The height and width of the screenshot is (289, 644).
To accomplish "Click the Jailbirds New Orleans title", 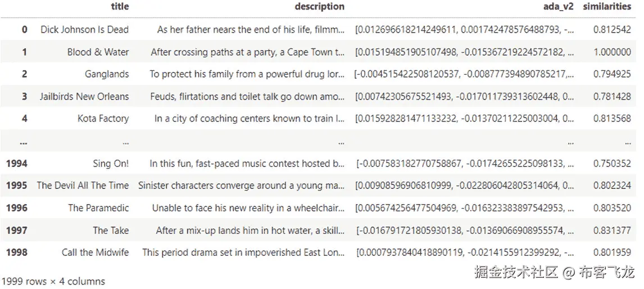I will tap(84, 96).
